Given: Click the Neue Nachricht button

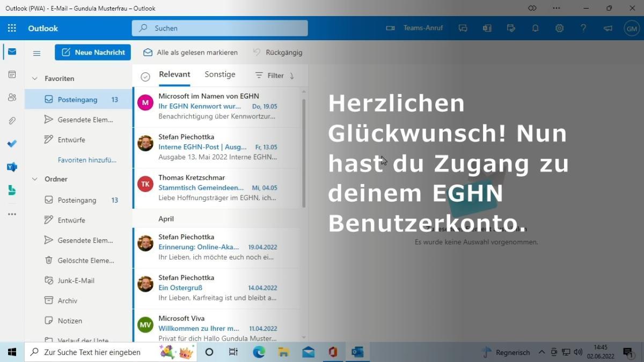Looking at the screenshot, I should pyautogui.click(x=93, y=52).
